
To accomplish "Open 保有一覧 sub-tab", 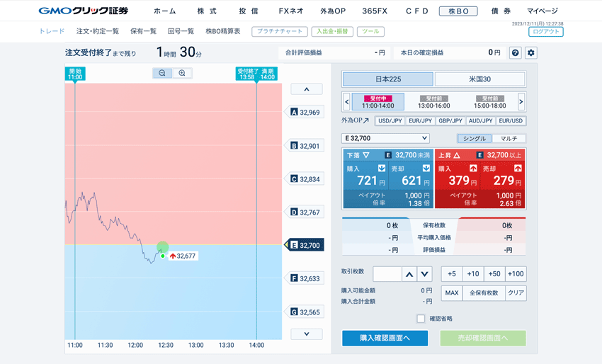I will coord(143,31).
